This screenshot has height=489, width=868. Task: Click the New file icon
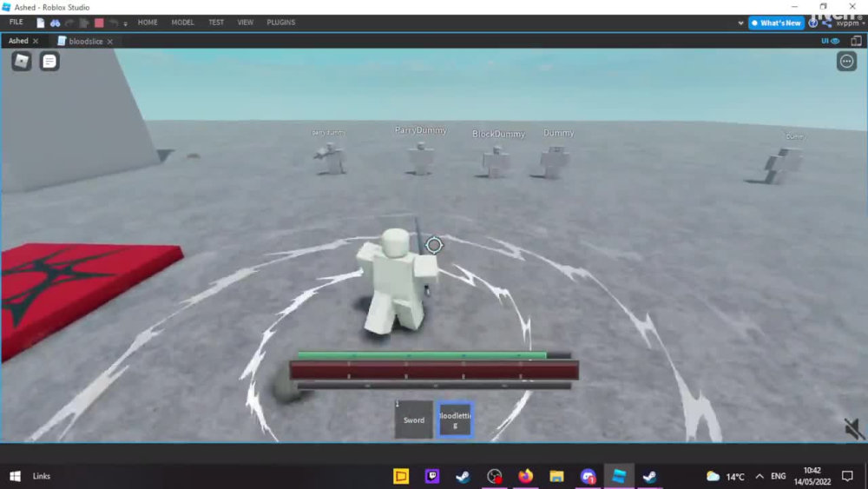[x=41, y=23]
